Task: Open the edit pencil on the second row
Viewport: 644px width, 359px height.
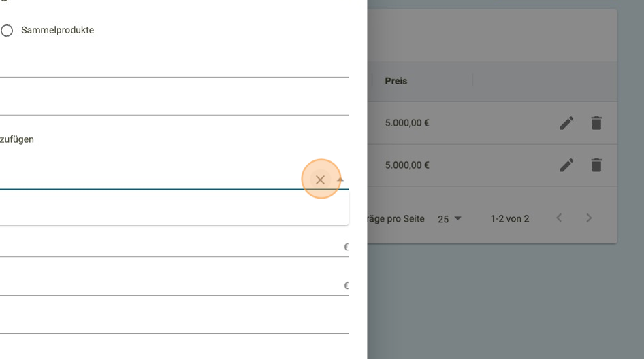Action: pos(566,165)
